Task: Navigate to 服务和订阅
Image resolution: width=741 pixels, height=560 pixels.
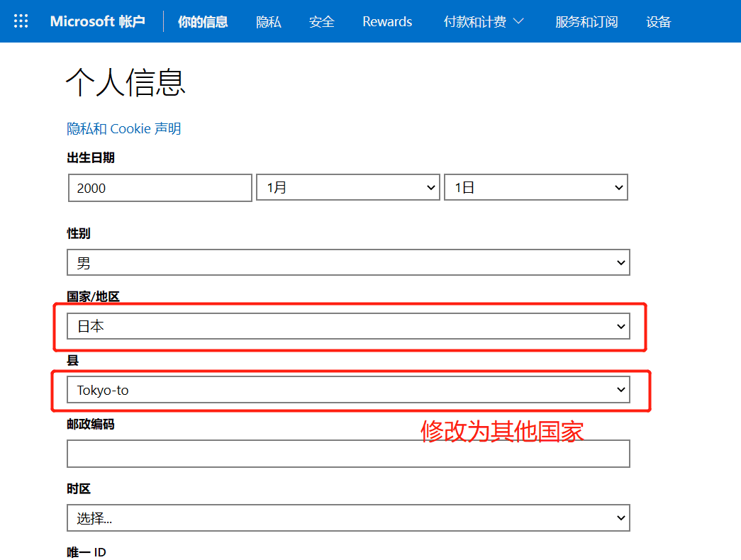Action: (x=586, y=21)
